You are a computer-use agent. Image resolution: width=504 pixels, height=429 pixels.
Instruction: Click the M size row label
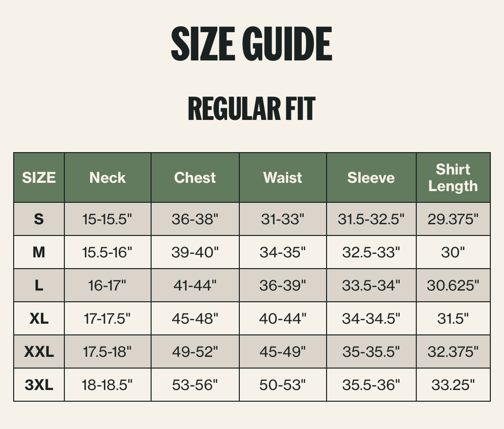tap(39, 252)
